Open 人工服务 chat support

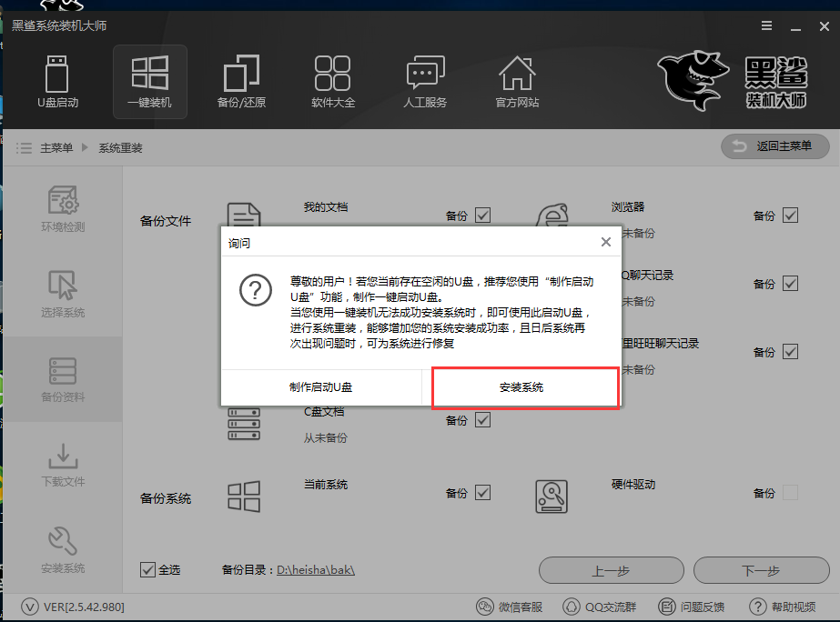pyautogui.click(x=425, y=81)
